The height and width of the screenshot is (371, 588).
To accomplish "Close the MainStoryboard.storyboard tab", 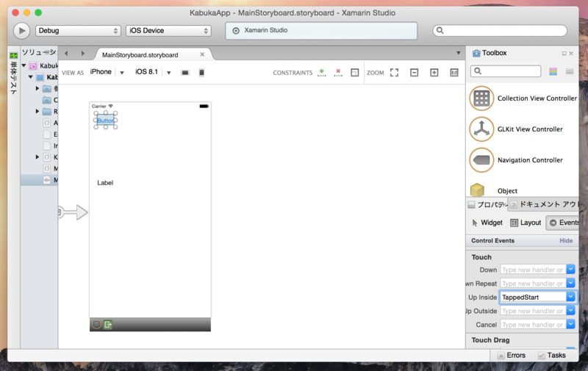I will point(202,54).
